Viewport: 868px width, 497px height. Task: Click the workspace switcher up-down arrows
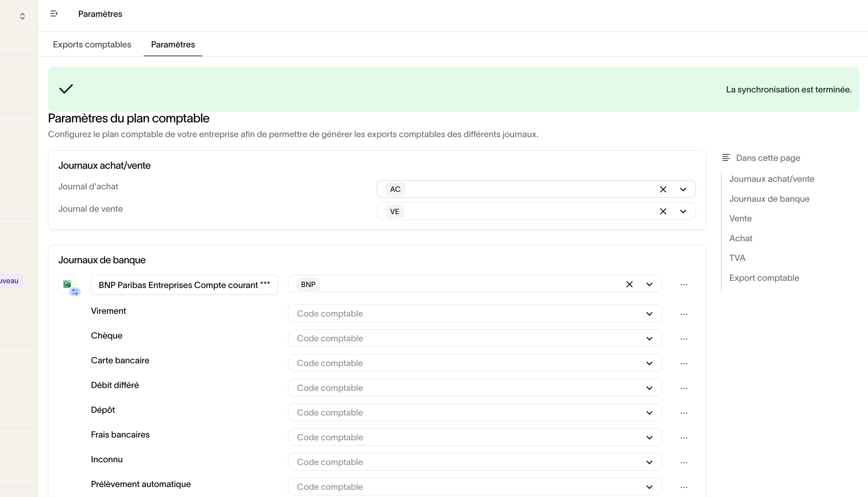pyautogui.click(x=22, y=16)
